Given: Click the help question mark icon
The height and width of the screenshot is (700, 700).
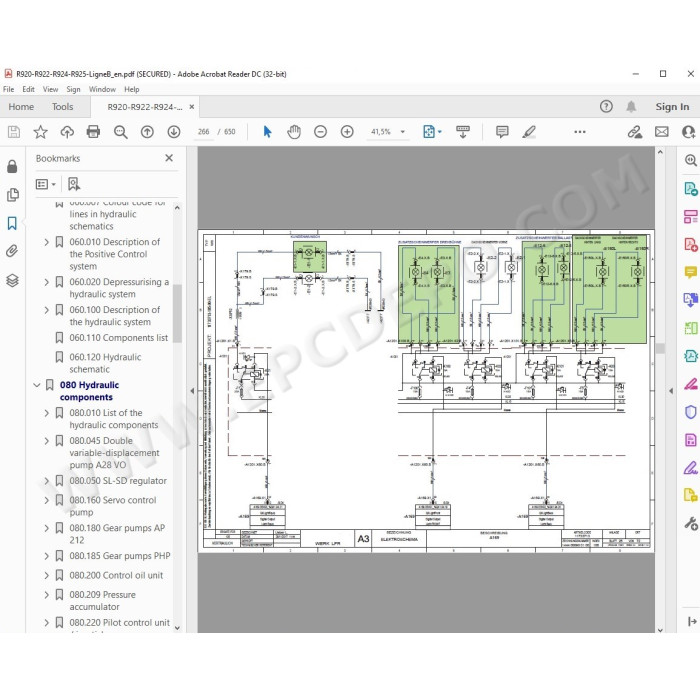Looking at the screenshot, I should [606, 106].
